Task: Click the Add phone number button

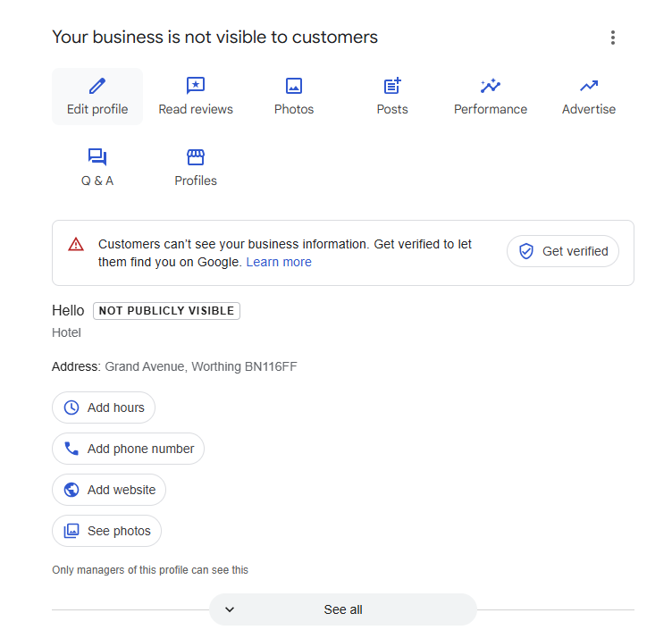Action: (x=129, y=449)
